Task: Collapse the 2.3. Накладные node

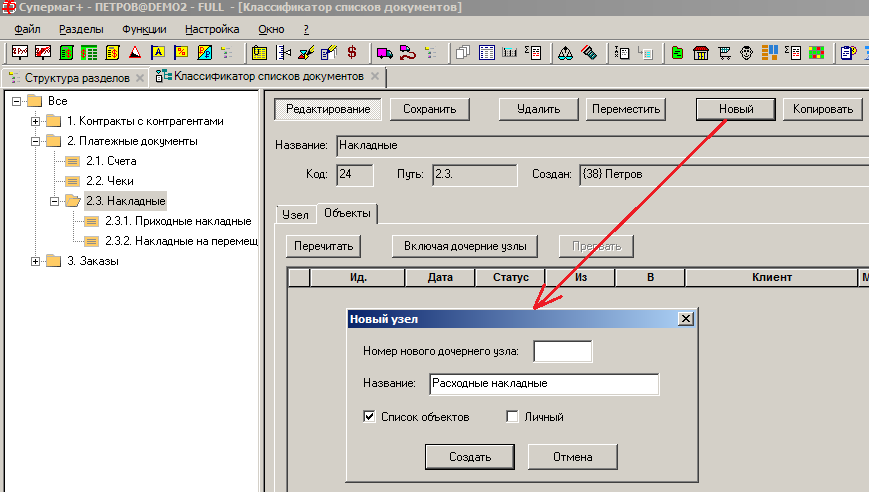Action: (x=54, y=201)
